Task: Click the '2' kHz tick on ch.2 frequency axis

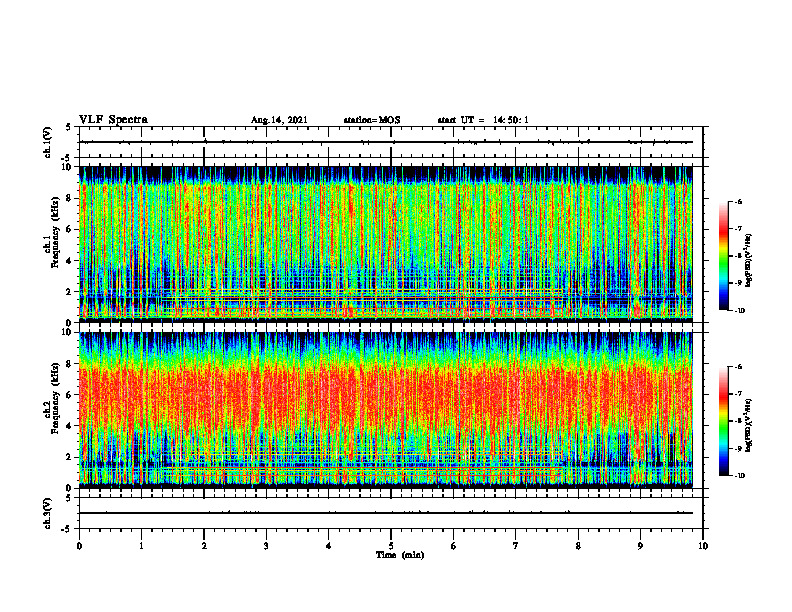Action: [69, 457]
